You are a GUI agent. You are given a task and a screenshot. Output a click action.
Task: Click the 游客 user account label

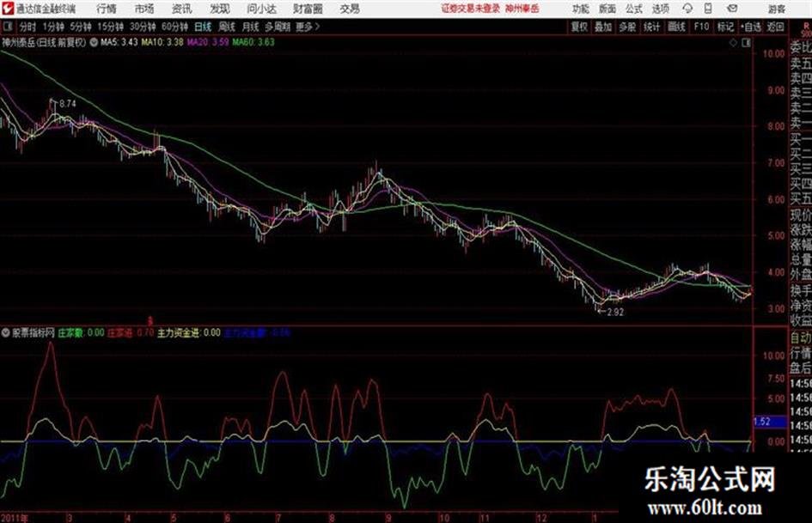click(777, 9)
